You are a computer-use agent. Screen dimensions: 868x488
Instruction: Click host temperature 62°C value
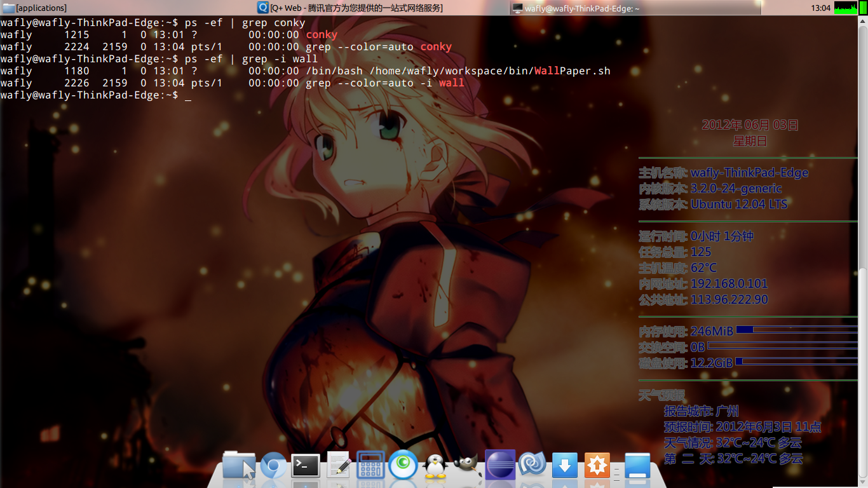pyautogui.click(x=703, y=268)
